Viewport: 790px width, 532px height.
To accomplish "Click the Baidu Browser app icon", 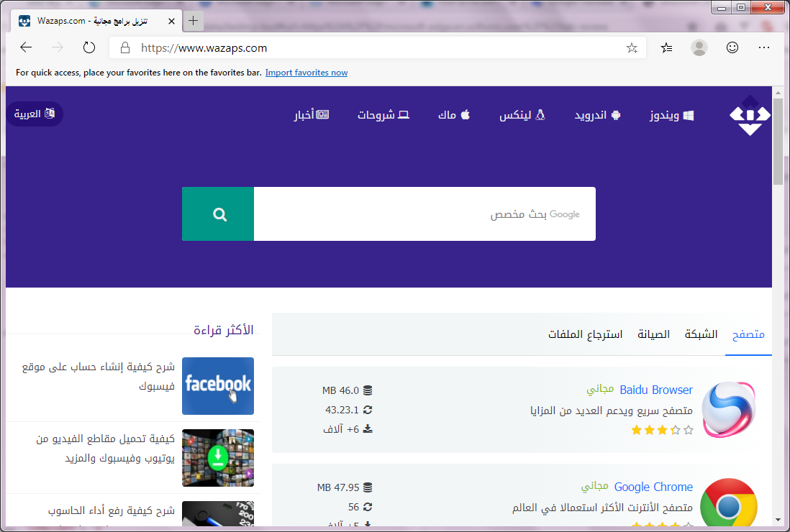I will tap(729, 409).
